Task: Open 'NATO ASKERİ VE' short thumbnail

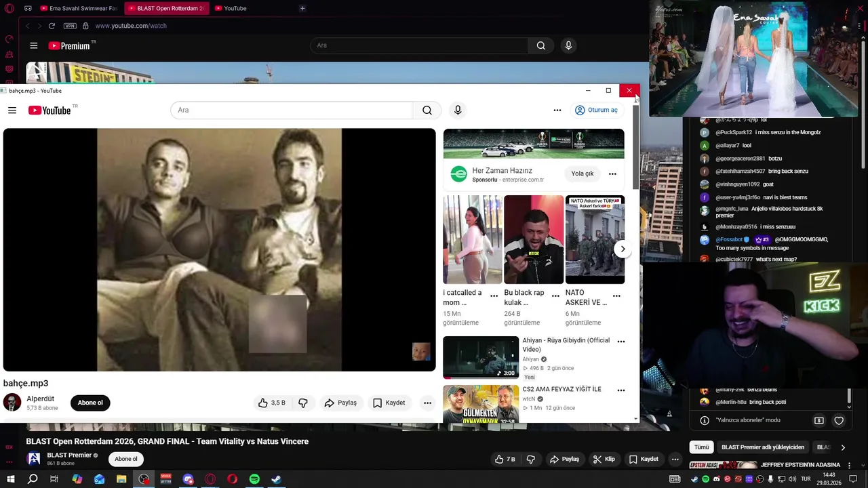Action: 595,239
